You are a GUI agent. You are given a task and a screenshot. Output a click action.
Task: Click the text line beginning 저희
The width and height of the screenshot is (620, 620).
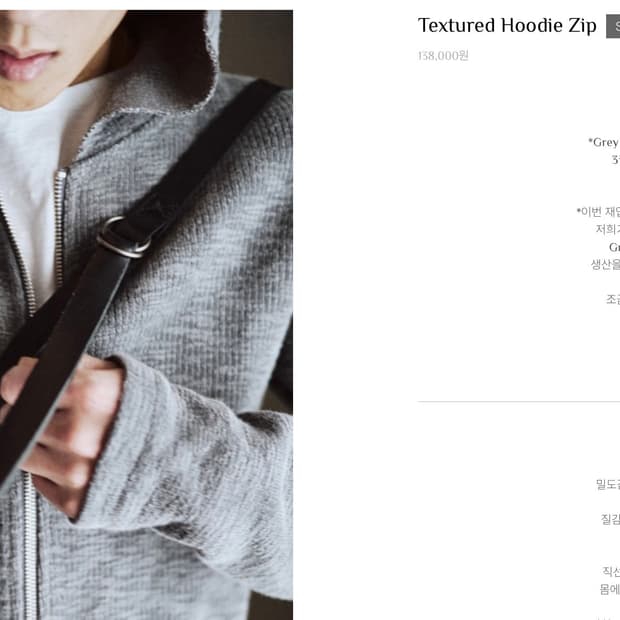coord(608,229)
